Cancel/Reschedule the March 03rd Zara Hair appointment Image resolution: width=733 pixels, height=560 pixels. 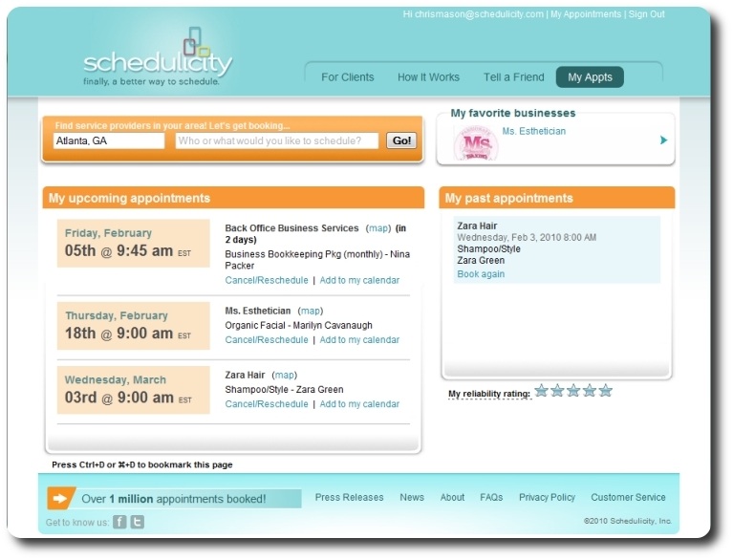267,404
